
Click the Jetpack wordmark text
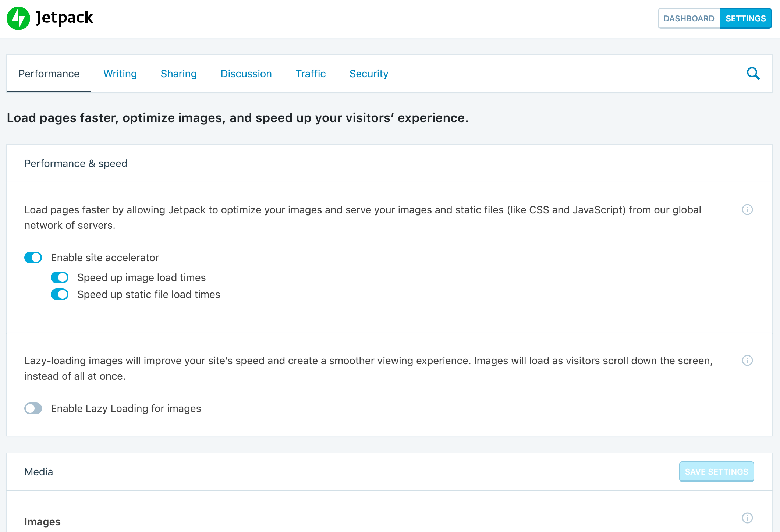[x=64, y=18]
